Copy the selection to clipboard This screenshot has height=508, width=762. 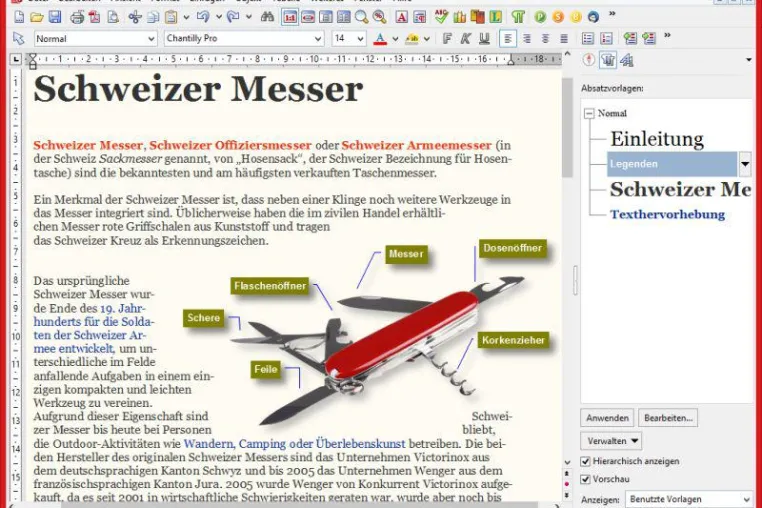(x=153, y=18)
